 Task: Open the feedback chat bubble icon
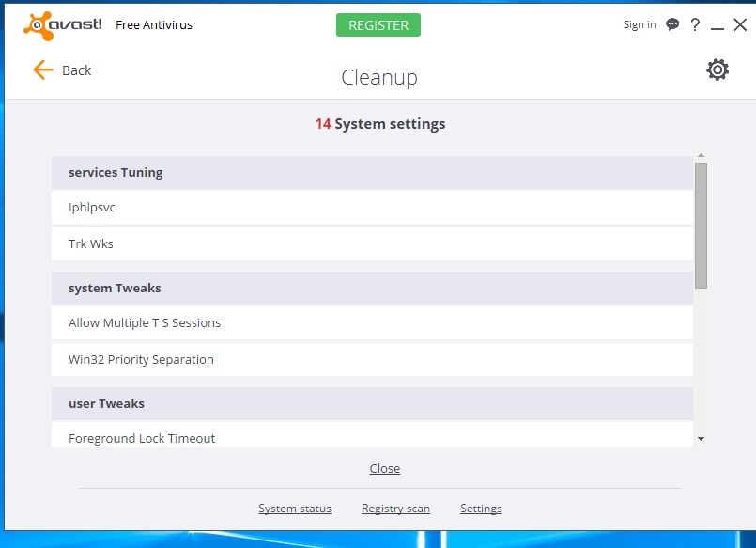click(x=672, y=24)
